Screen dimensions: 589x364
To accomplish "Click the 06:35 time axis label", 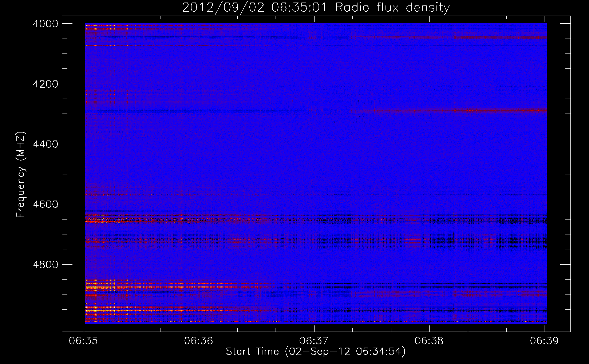I will [x=83, y=341].
